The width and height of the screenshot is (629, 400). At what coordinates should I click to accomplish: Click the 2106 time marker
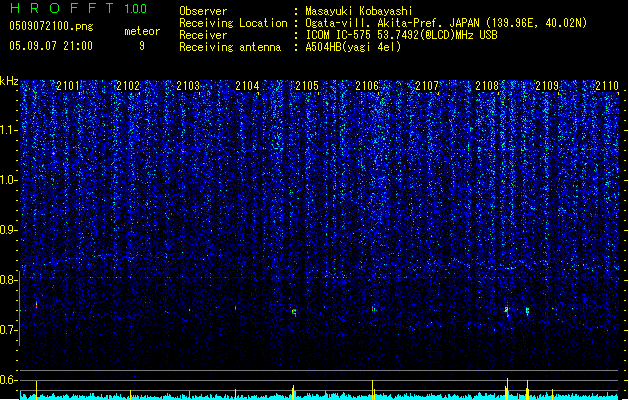pos(367,85)
